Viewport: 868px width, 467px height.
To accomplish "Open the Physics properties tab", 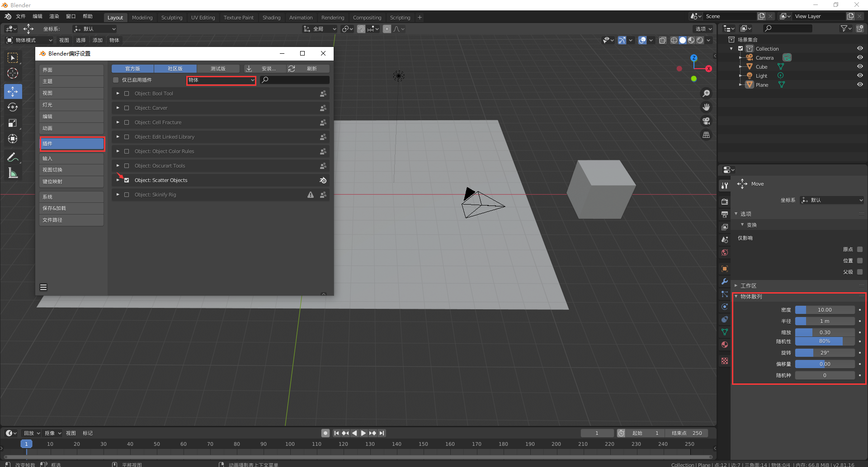I will click(x=725, y=307).
